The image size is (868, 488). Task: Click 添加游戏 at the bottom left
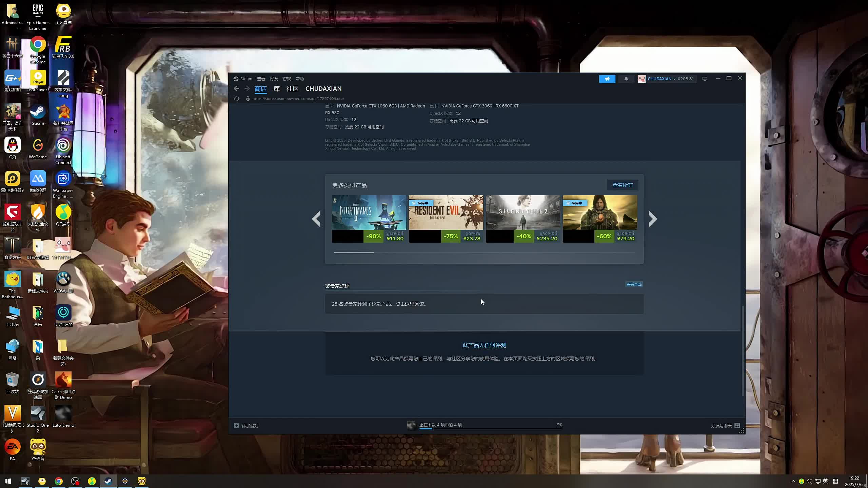(x=250, y=426)
